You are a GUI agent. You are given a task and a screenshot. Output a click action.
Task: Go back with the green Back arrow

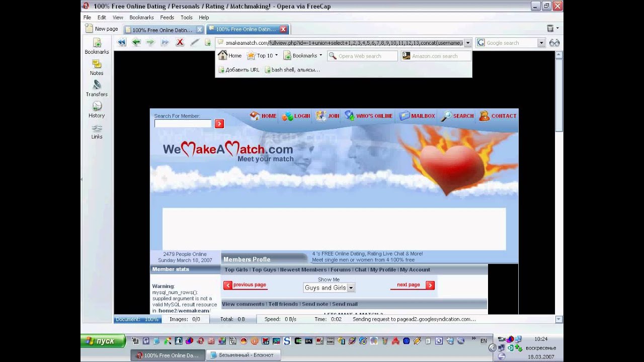coord(136,43)
